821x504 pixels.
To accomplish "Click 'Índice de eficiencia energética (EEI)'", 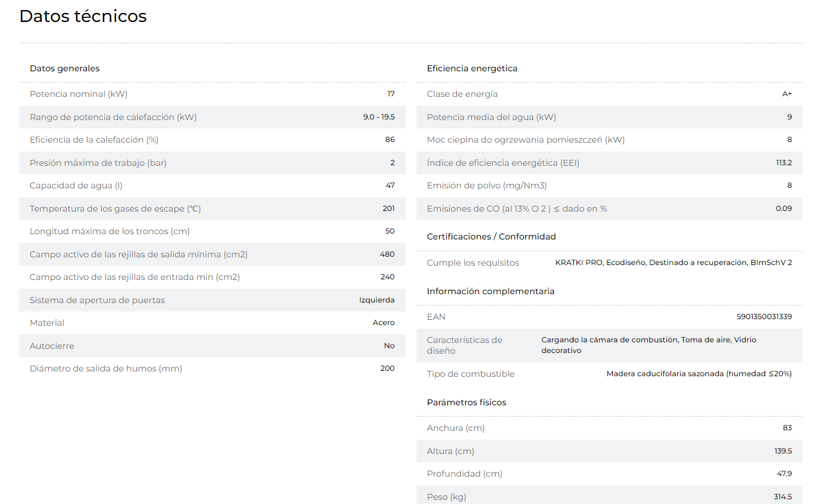I will tap(503, 163).
